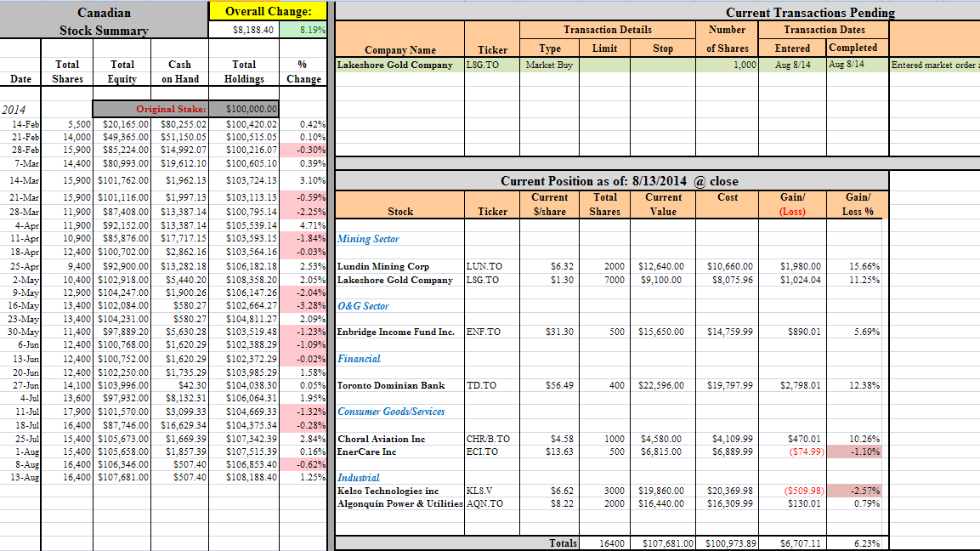This screenshot has height=551, width=980.
Task: Select the Overall Change header cell
Action: 268,11
